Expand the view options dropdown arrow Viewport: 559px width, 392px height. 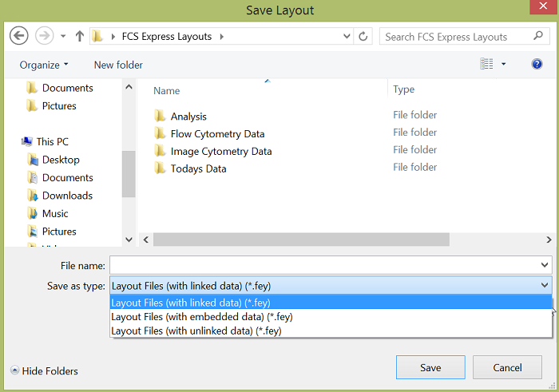point(504,64)
